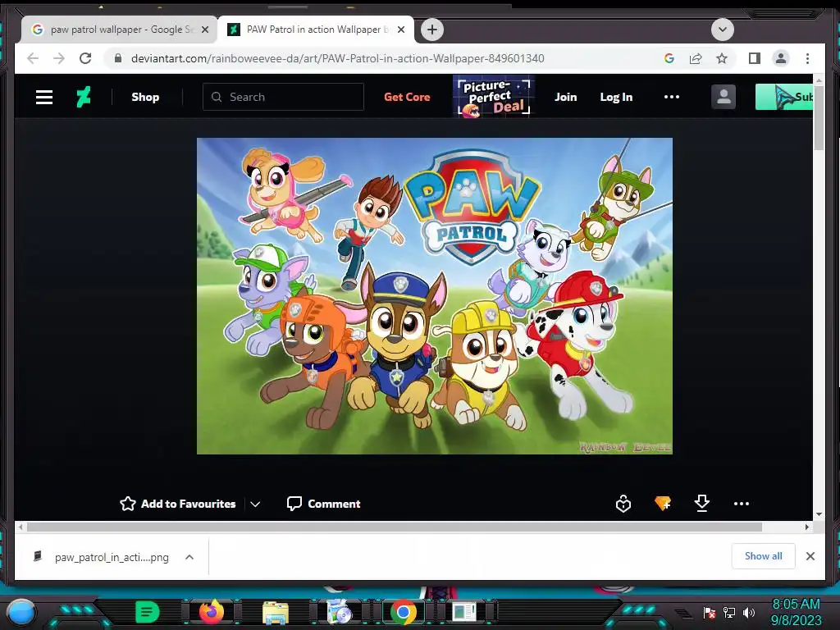The height and width of the screenshot is (630, 840).
Task: Click the scroll down arrow
Action: point(819,514)
